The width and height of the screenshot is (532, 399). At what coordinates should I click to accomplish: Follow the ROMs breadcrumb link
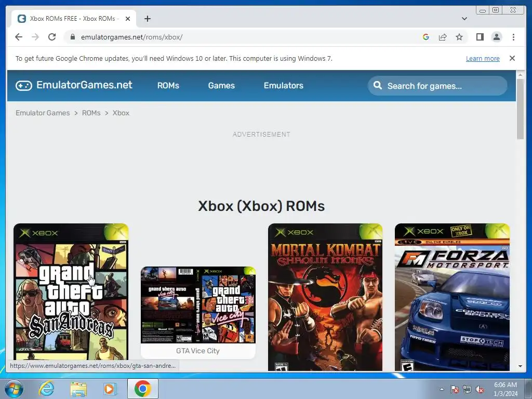coord(91,113)
